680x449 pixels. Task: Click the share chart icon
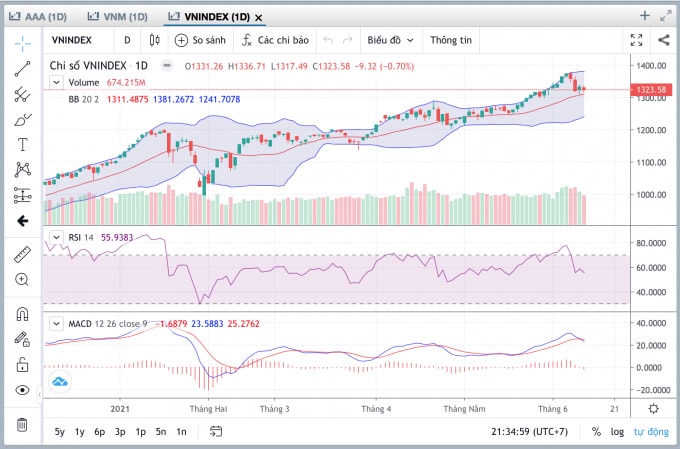click(664, 40)
